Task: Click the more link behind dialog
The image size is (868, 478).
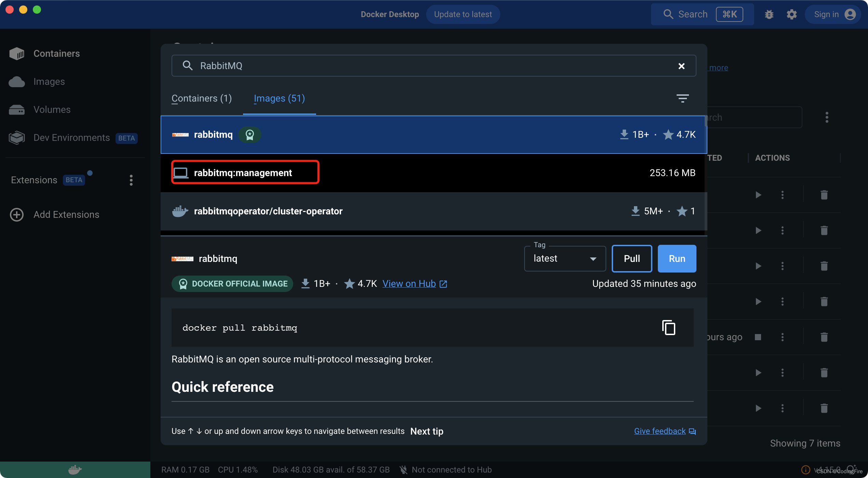Action: pyautogui.click(x=718, y=68)
